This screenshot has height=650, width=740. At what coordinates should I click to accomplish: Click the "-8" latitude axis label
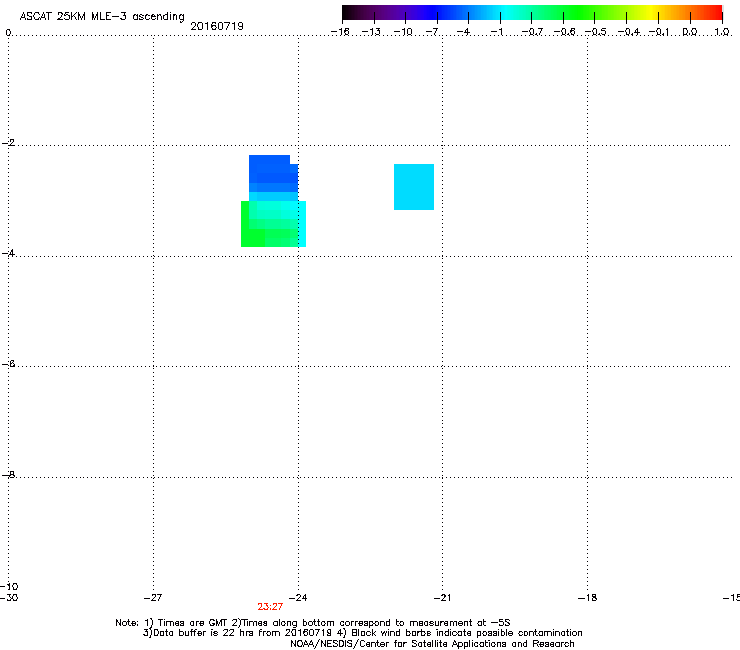[x=8, y=474]
